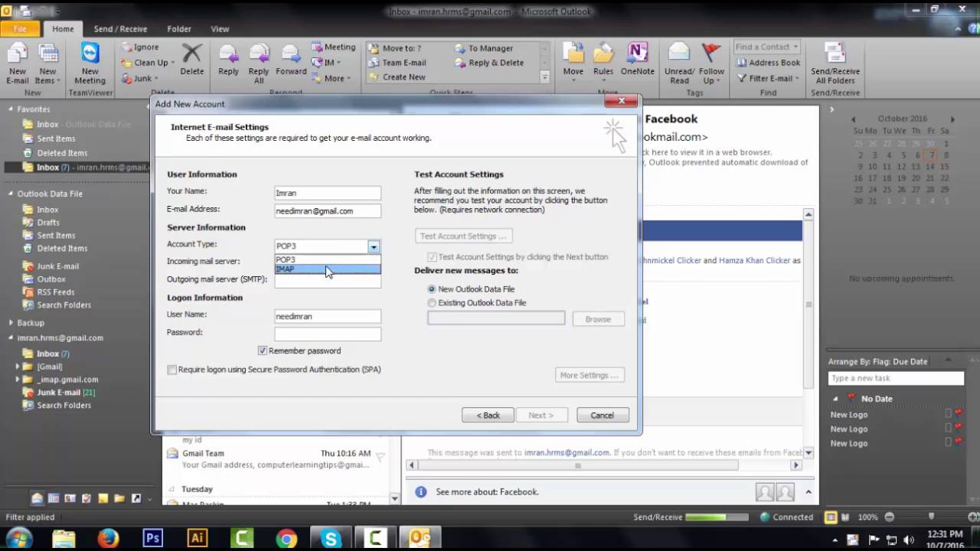Switch to the Home ribbon tab
980x551 pixels.
63,29
